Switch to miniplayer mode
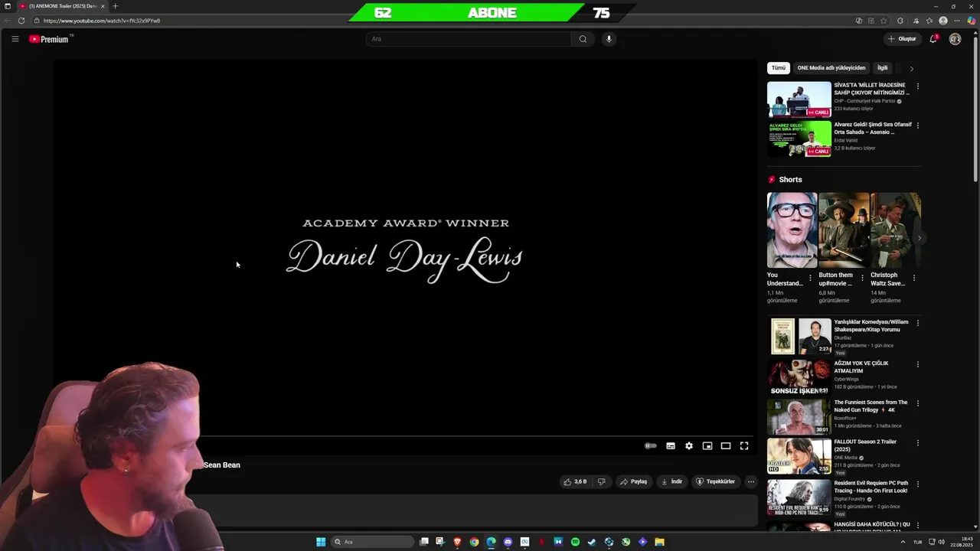The width and height of the screenshot is (980, 551). (x=707, y=445)
